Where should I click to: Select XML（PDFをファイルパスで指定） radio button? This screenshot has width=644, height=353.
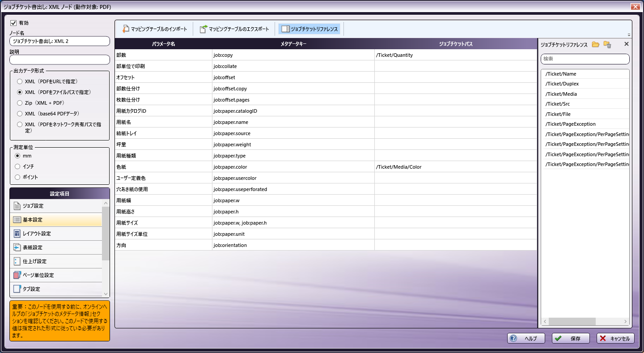click(19, 92)
